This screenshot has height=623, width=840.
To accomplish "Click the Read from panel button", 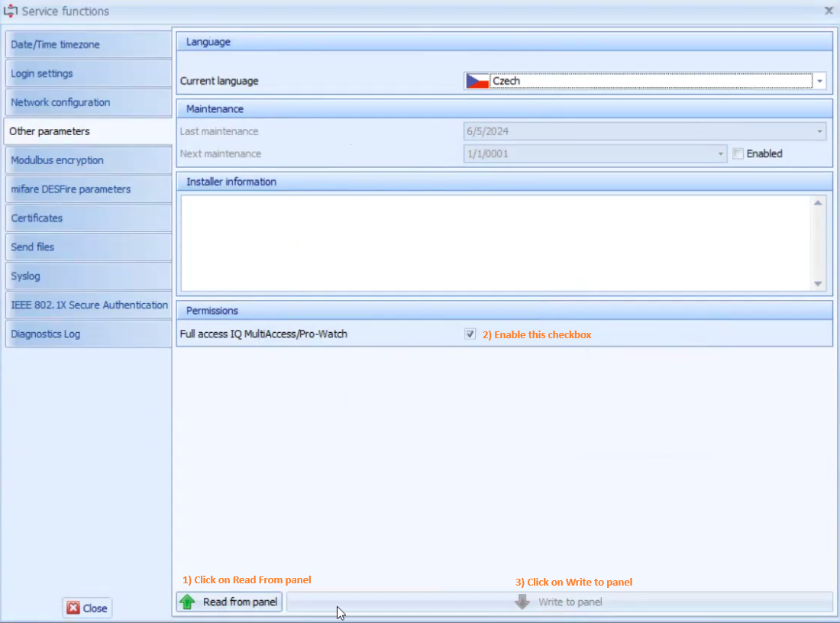I will [229, 602].
